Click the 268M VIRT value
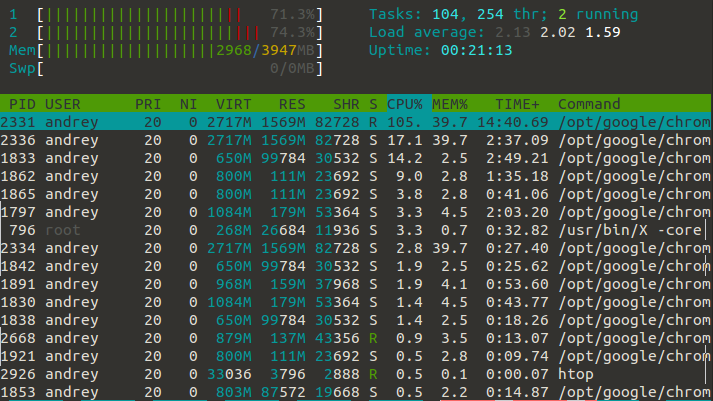The height and width of the screenshot is (401, 713). pyautogui.click(x=233, y=230)
